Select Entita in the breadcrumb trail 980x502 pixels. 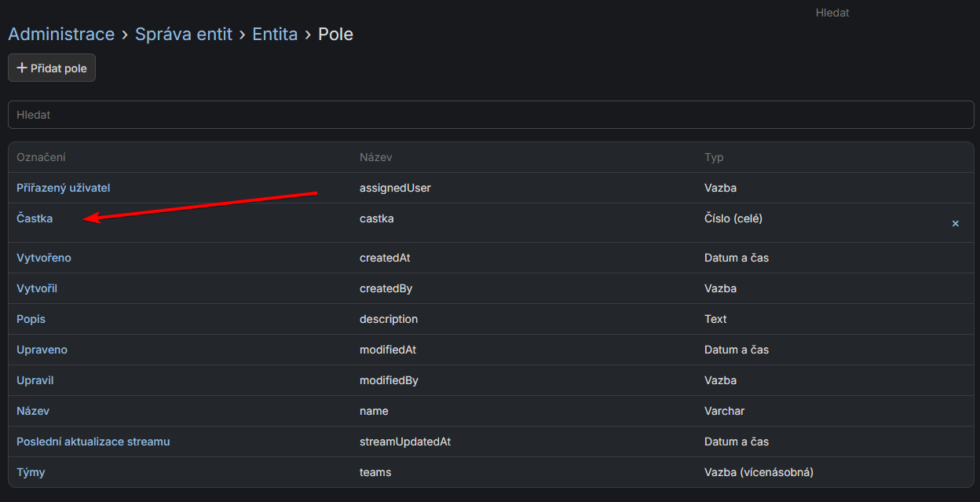(x=275, y=34)
